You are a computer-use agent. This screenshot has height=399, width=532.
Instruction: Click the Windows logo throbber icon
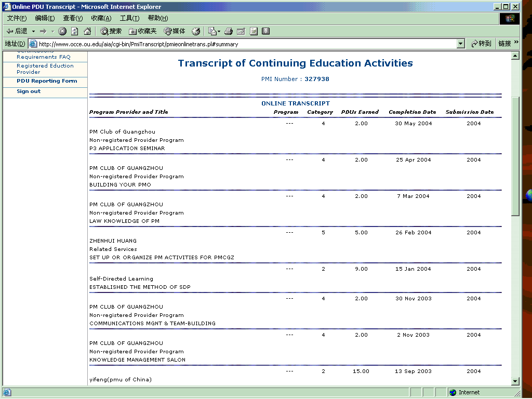(x=509, y=18)
